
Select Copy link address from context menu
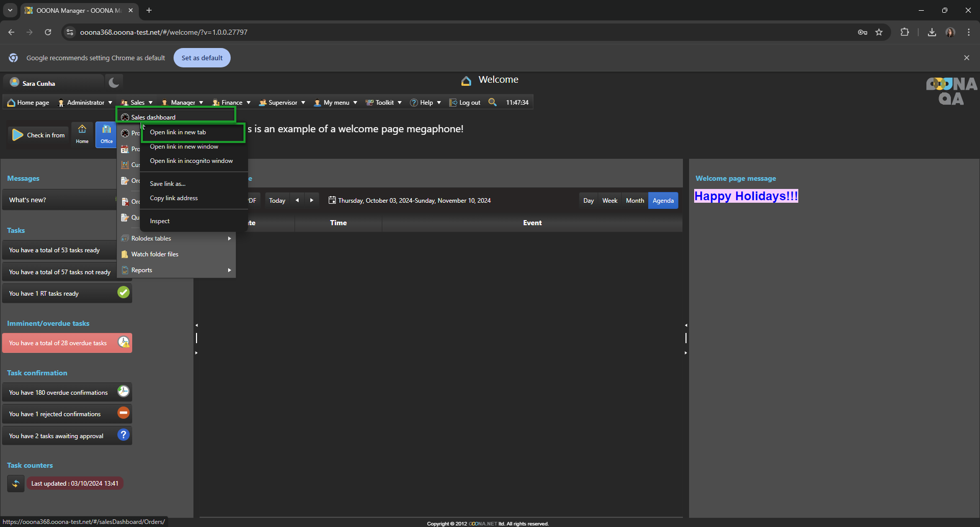(174, 198)
